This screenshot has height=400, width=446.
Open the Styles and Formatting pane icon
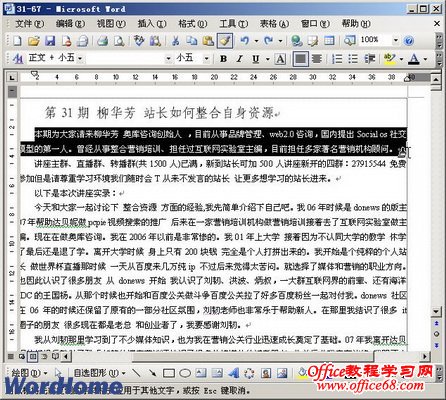[17, 59]
